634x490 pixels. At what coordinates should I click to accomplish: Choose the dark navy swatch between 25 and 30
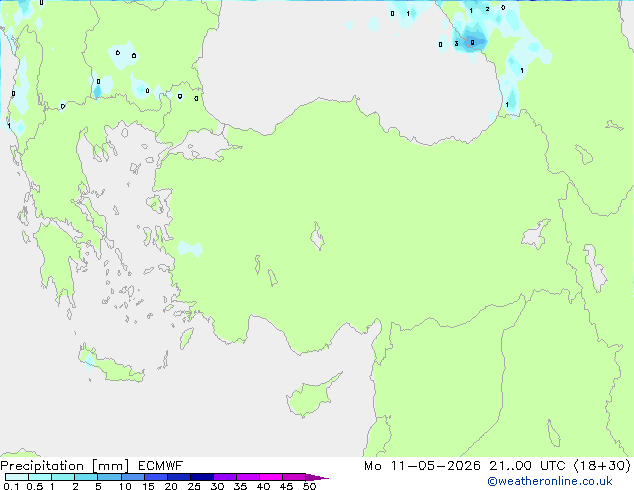(202, 477)
